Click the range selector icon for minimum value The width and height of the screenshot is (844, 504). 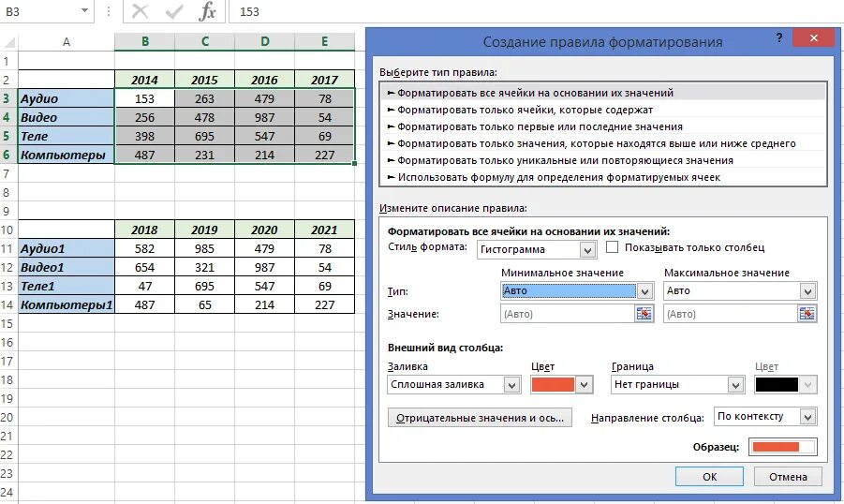point(644,314)
